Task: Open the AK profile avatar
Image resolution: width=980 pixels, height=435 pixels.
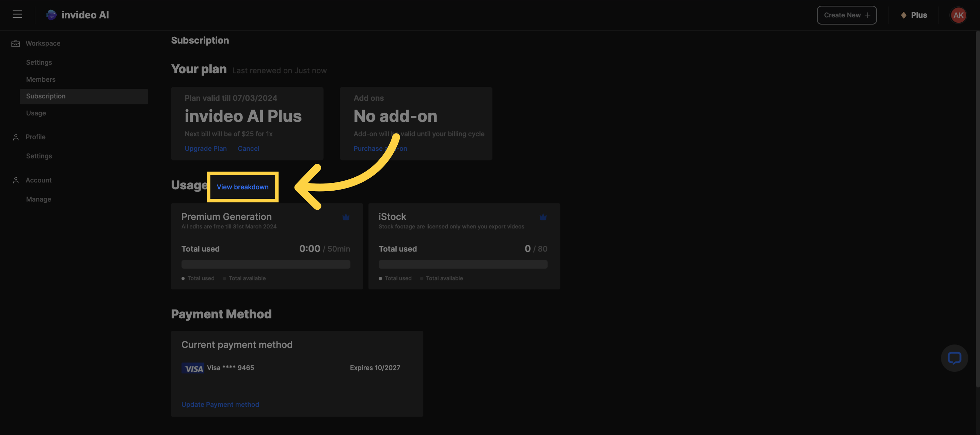Action: pos(958,15)
